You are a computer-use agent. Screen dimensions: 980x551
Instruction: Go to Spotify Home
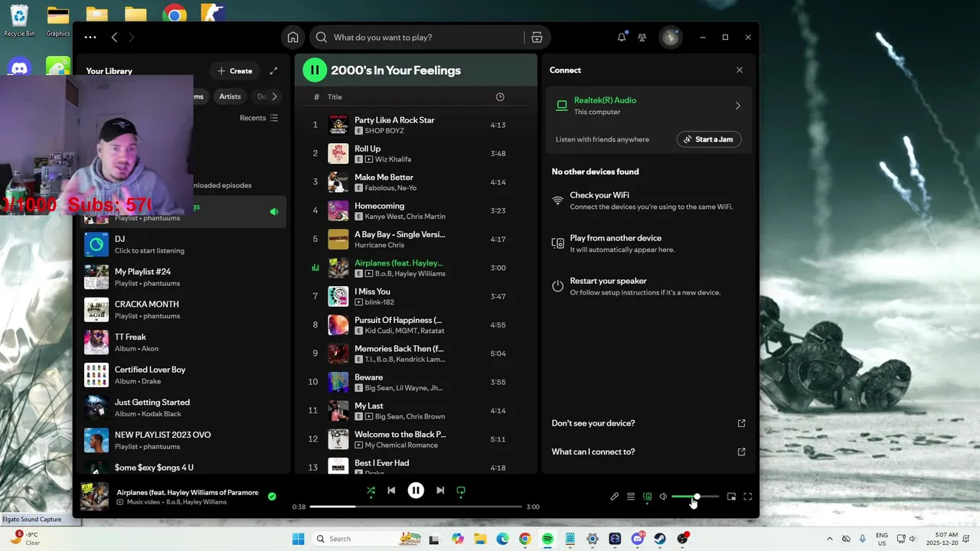pyautogui.click(x=292, y=37)
